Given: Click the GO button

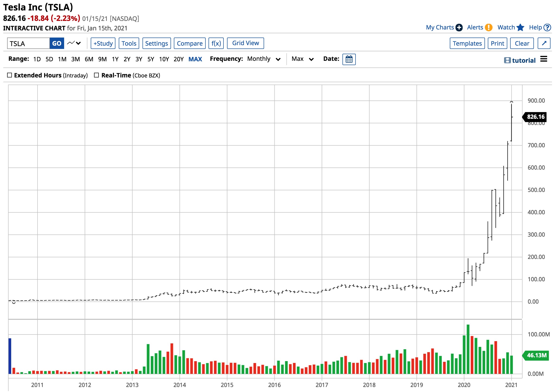Looking at the screenshot, I should 57,43.
